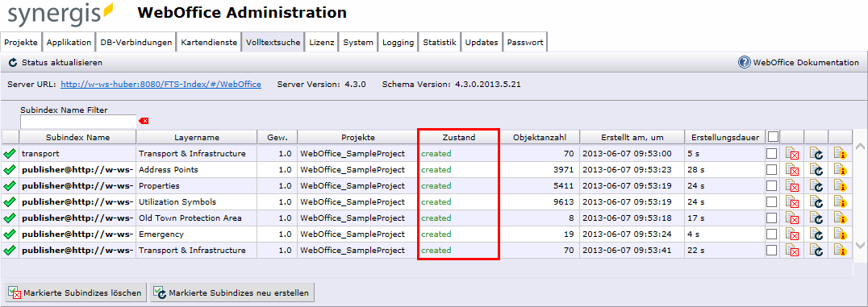Select the Objektanzahl value 9613 cell
Screen dimensions: 868x307
(540, 202)
